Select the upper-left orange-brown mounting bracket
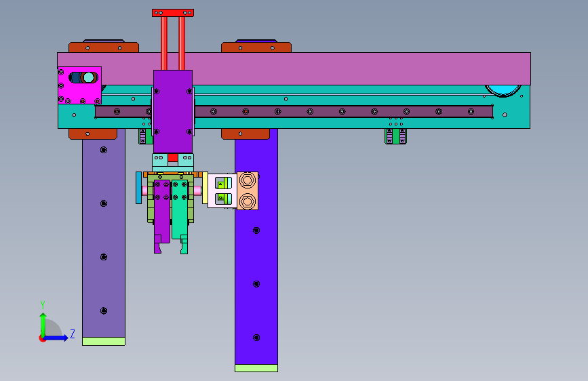 (x=104, y=47)
